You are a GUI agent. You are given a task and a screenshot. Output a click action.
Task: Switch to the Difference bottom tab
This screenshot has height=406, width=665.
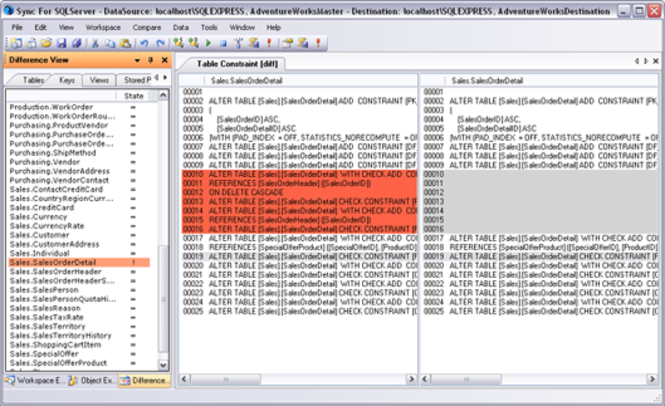click(x=143, y=381)
